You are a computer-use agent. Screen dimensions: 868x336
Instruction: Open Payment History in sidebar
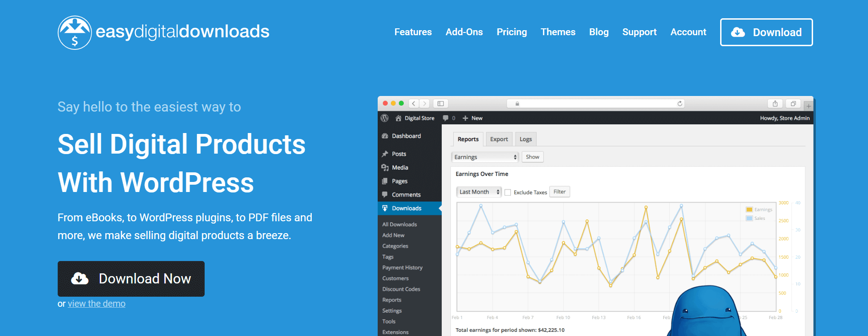coord(402,267)
